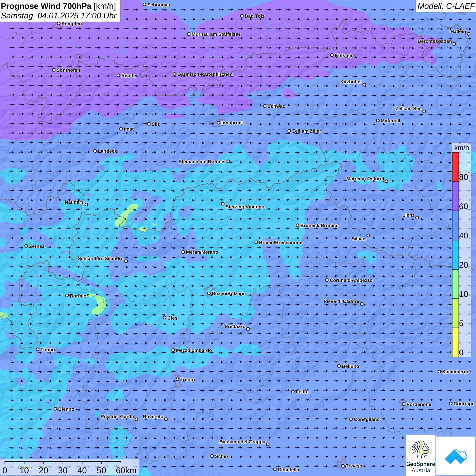Click the Bassano del Grappa label

click(x=242, y=442)
